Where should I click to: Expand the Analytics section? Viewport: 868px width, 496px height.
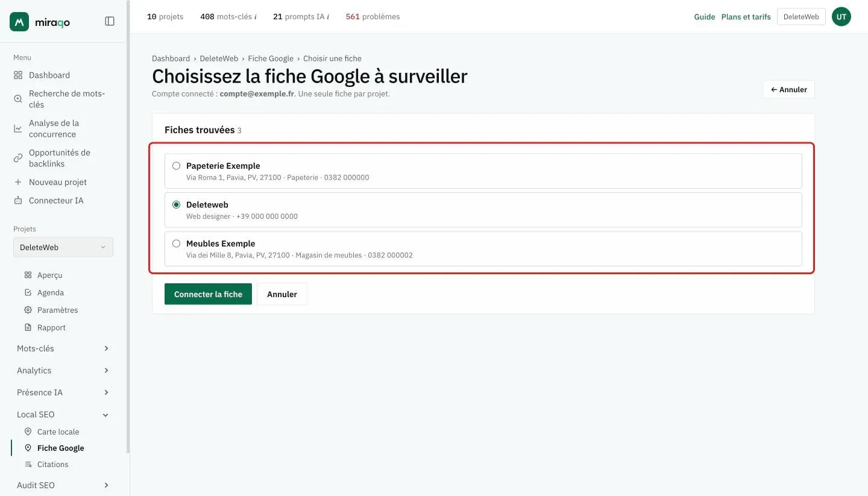coord(63,370)
